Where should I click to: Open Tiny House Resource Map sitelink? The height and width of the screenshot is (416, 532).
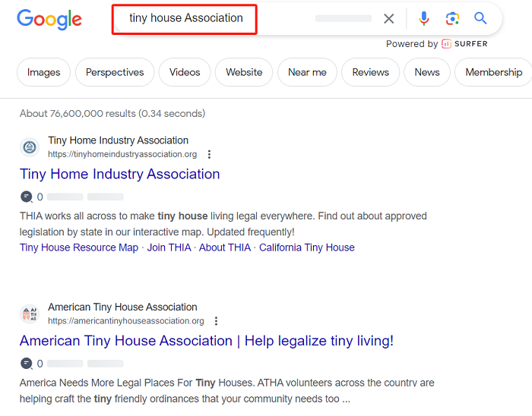tap(79, 247)
